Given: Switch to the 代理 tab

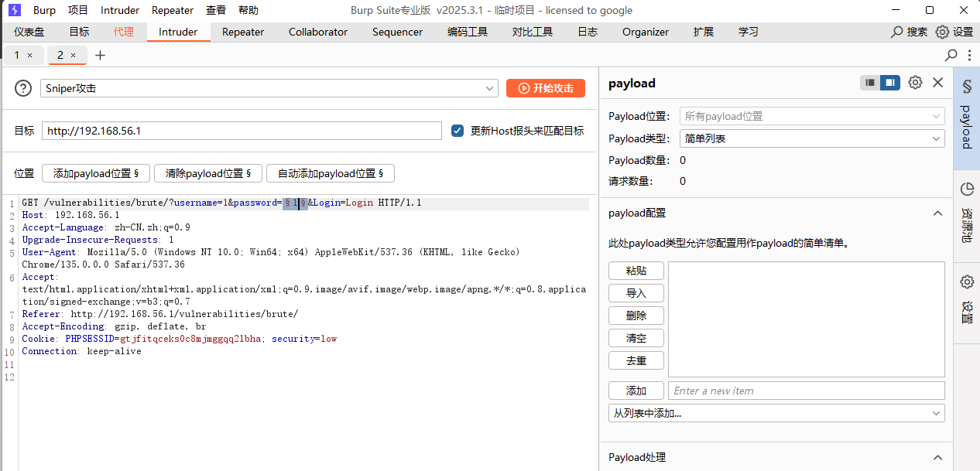Looking at the screenshot, I should (124, 32).
